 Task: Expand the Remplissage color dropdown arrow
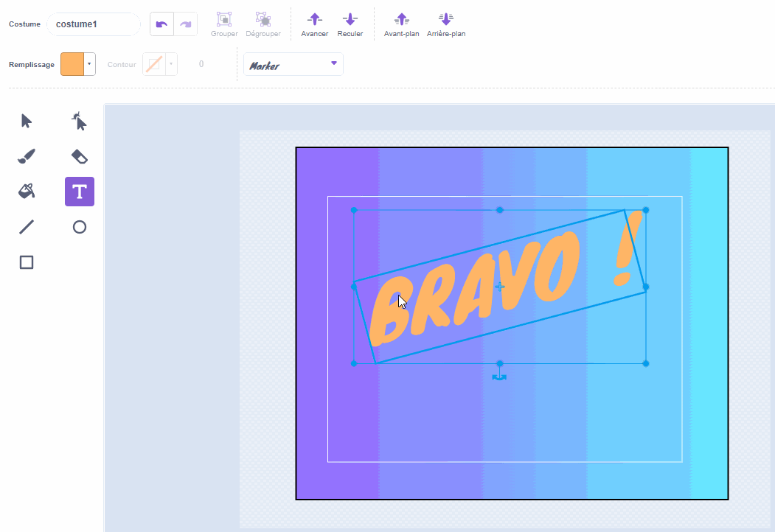click(x=89, y=64)
